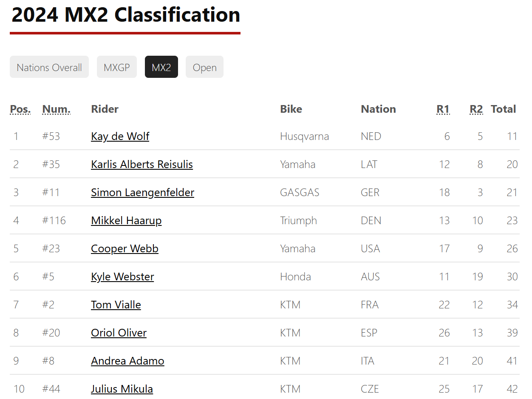Open Kyle Webster's rider profile
This screenshot has width=532, height=399.
pyautogui.click(x=122, y=276)
